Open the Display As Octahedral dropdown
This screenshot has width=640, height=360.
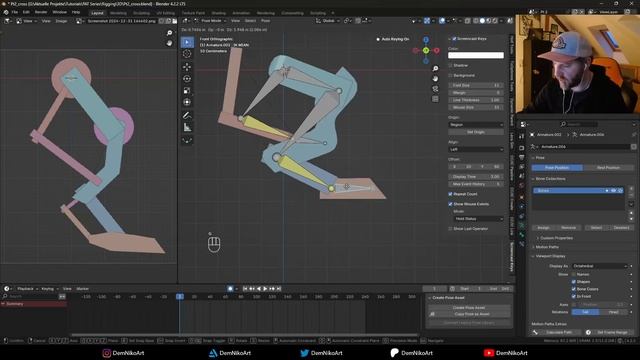click(600, 266)
